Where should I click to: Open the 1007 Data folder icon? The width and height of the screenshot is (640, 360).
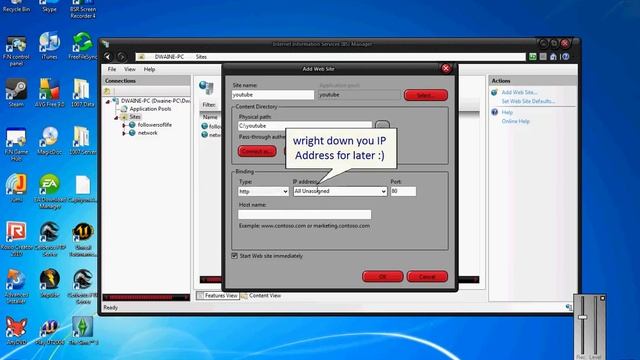(83, 93)
